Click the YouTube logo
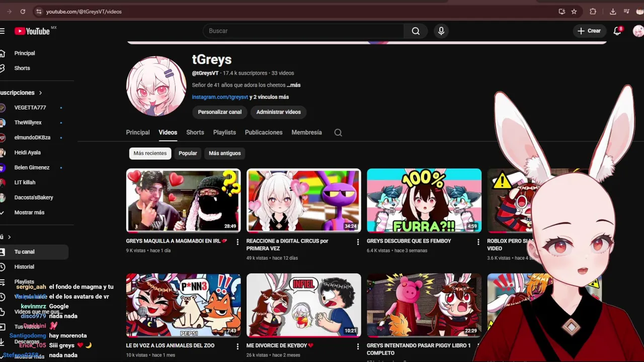Image resolution: width=644 pixels, height=362 pixels. pyautogui.click(x=32, y=31)
